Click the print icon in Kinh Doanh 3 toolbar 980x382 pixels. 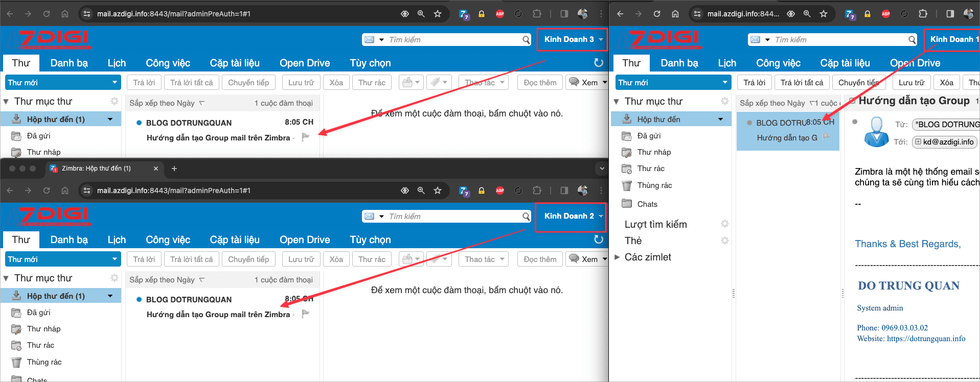coord(407,83)
